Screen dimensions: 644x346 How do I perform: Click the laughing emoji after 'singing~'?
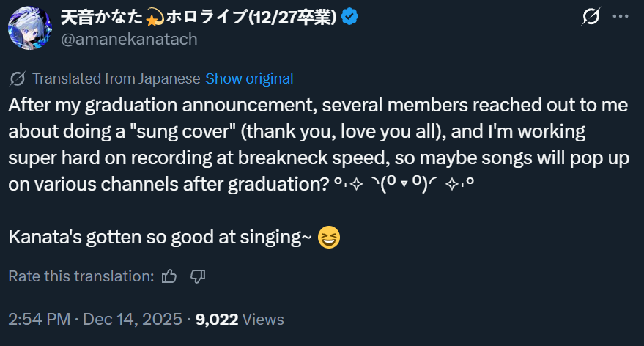tap(330, 238)
